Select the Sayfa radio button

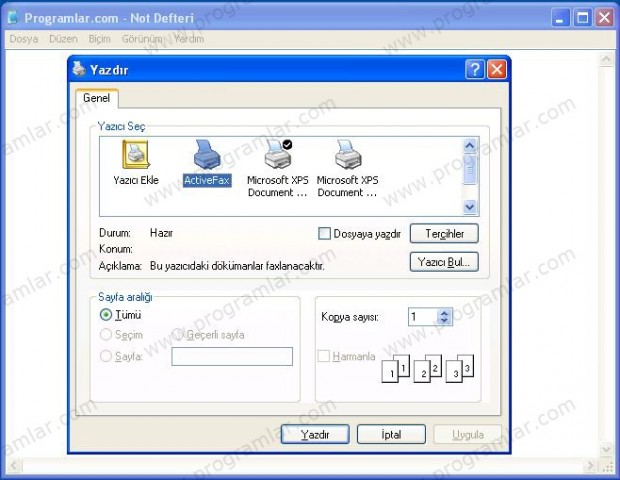click(x=106, y=356)
